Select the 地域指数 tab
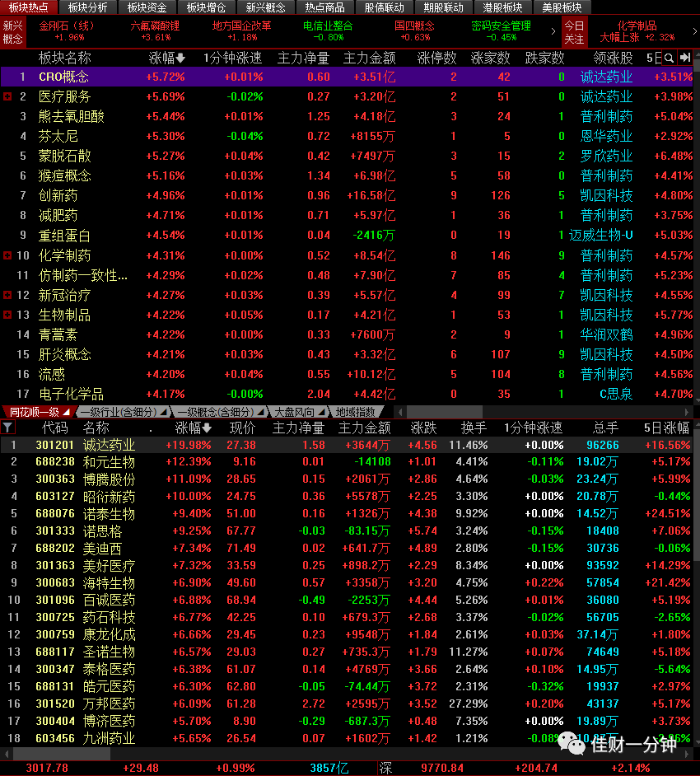The image size is (700, 776). coord(355,412)
